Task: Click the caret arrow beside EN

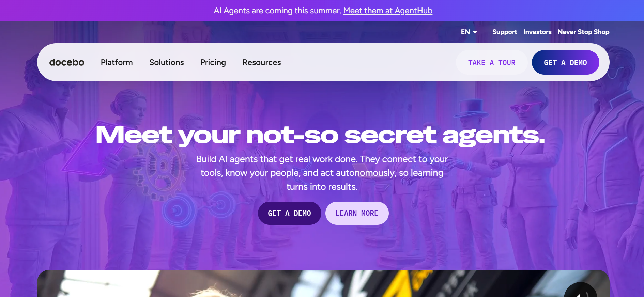Action: [475, 32]
